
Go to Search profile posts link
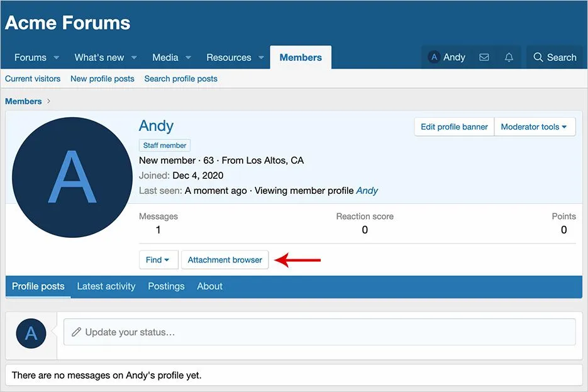[180, 79]
